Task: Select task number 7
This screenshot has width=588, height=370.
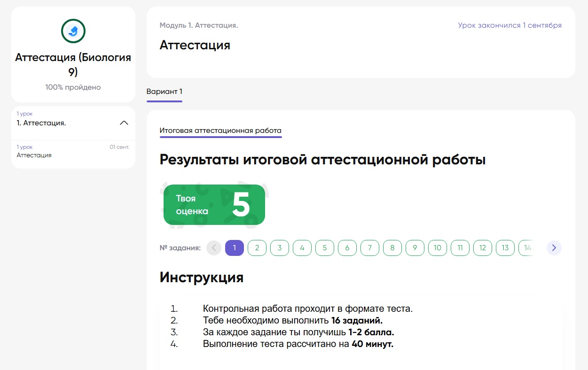Action: [x=370, y=247]
